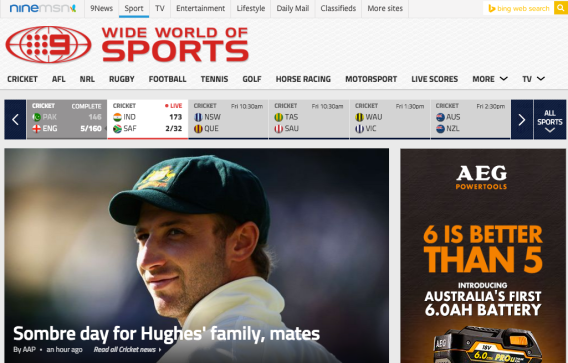
Task: Open the live IND vs SAF match card
Action: [147, 120]
